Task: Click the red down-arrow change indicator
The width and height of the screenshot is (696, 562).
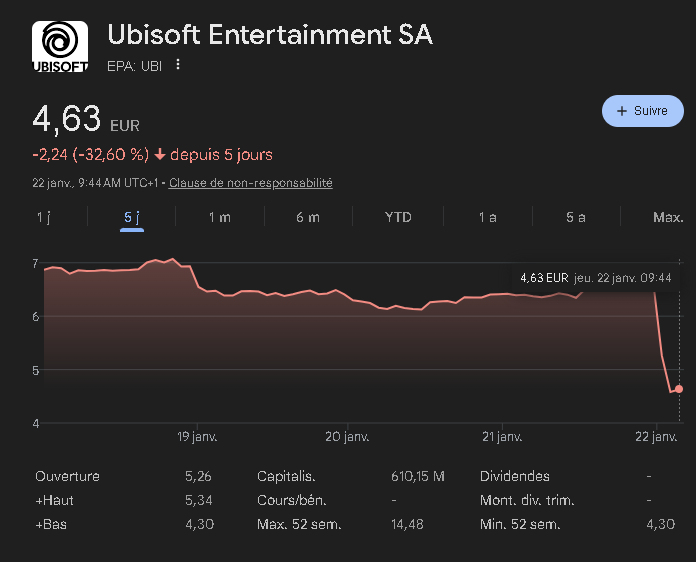Action: (x=159, y=155)
